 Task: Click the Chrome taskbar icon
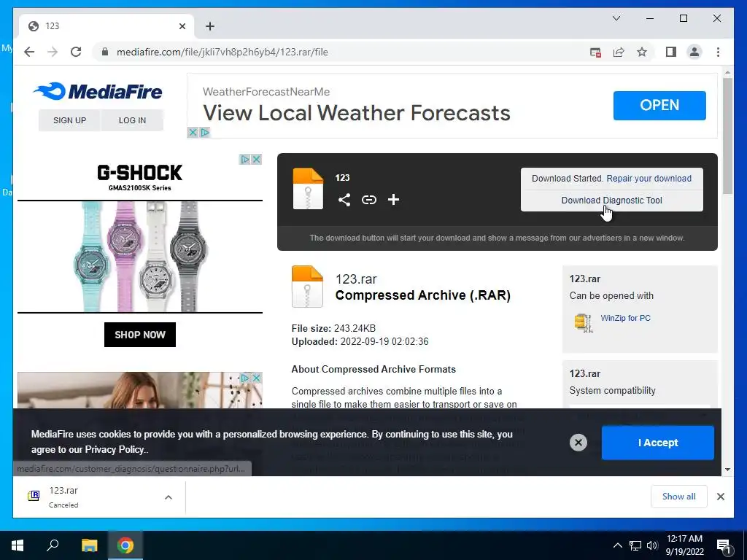tap(125, 545)
